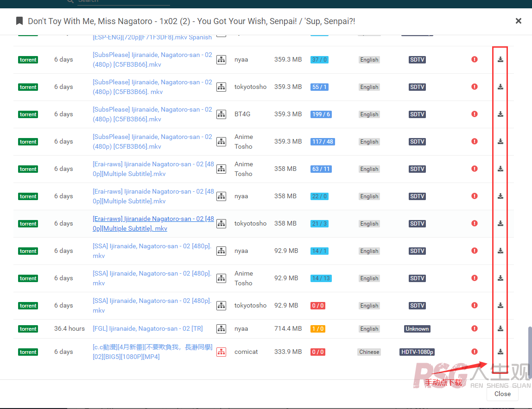Viewport: 532px width, 409px height.
Task: Download the FGL Ijiranaide release
Action: [x=500, y=328]
